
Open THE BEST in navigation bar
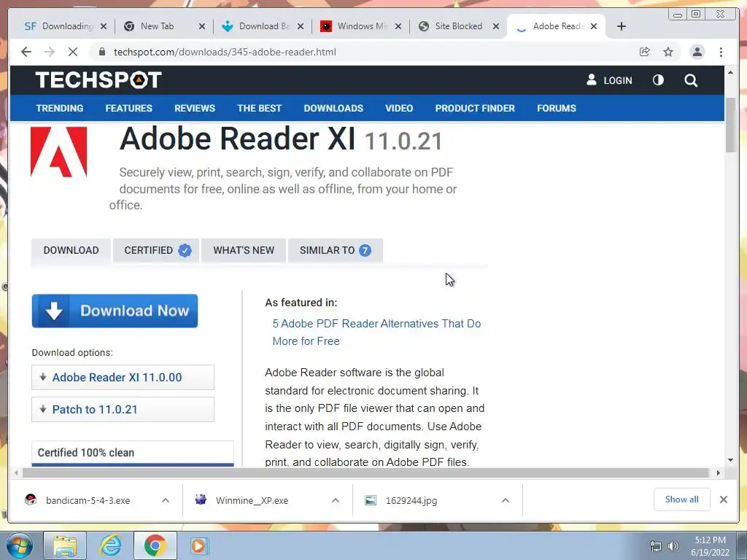coord(260,108)
